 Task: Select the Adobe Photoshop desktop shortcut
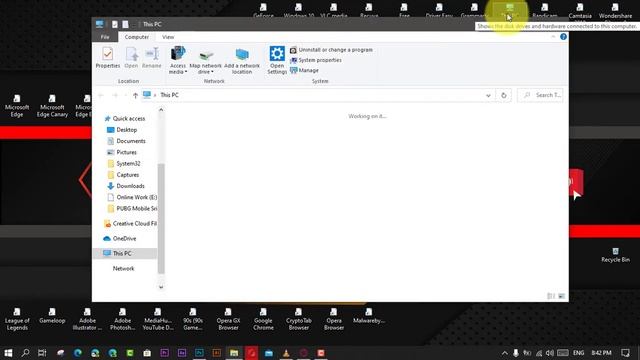pos(122,320)
